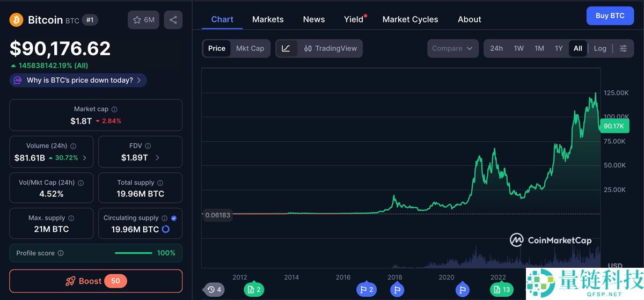Set chart range to 24h
Screen dimensions: 644x300
coord(496,48)
